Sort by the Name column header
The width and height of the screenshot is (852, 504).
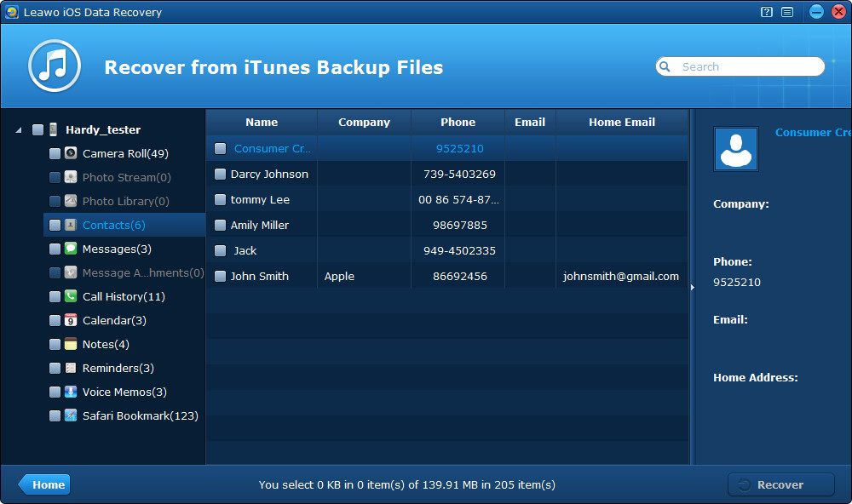(262, 123)
